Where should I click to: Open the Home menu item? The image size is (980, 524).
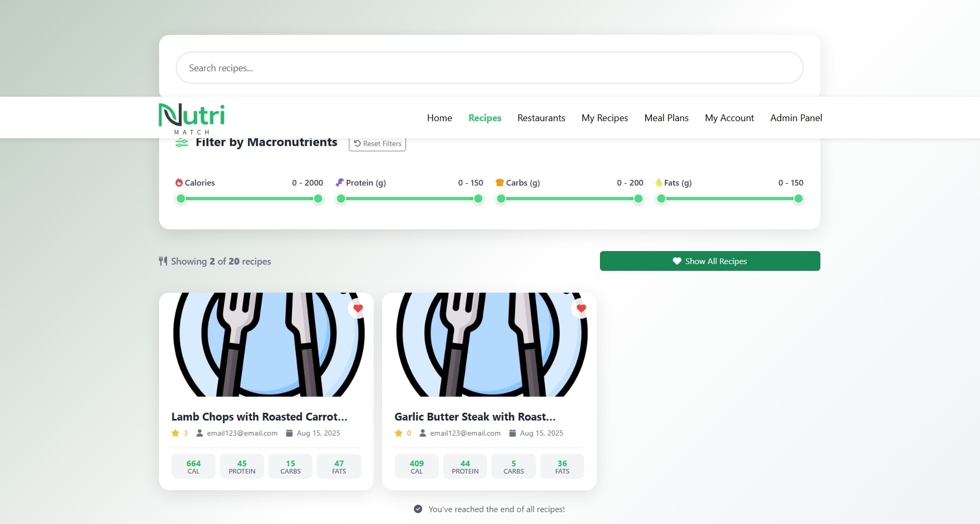[439, 118]
